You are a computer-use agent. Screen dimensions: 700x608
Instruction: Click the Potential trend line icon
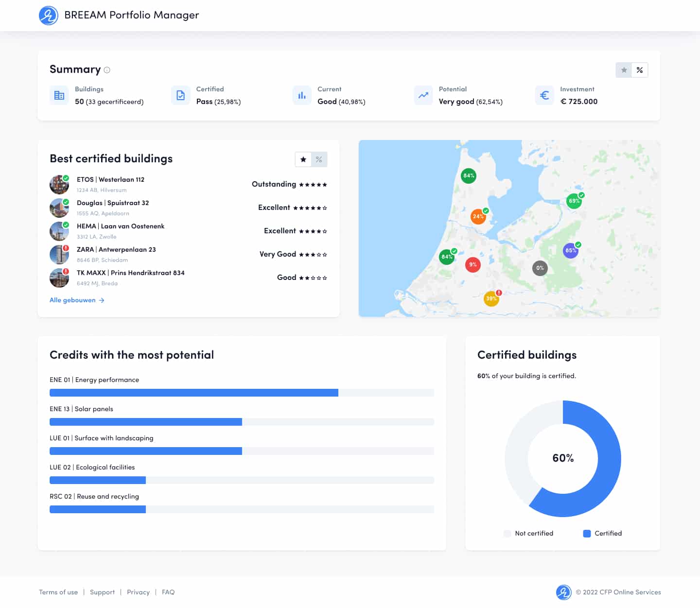pyautogui.click(x=423, y=95)
